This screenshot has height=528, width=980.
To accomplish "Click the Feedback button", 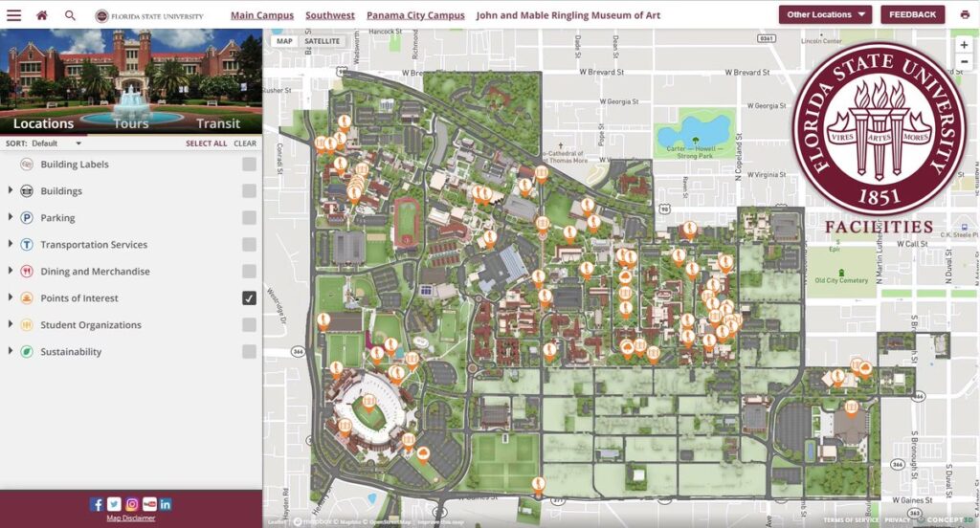I will pos(912,15).
